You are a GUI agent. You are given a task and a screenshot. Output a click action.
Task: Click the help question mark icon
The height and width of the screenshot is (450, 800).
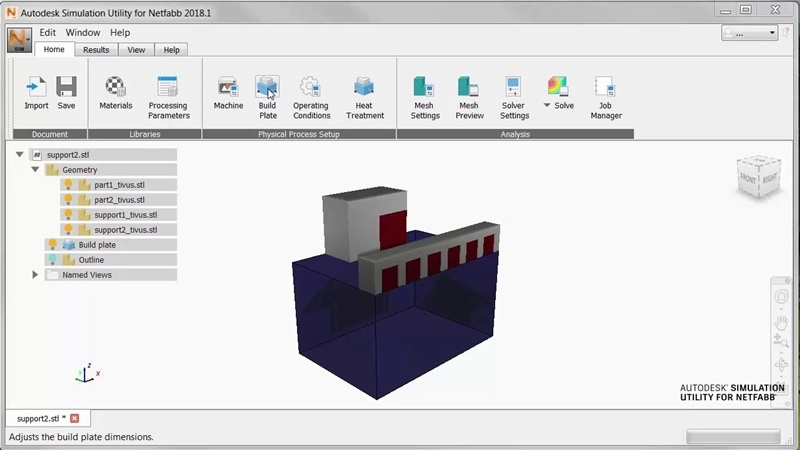(786, 33)
